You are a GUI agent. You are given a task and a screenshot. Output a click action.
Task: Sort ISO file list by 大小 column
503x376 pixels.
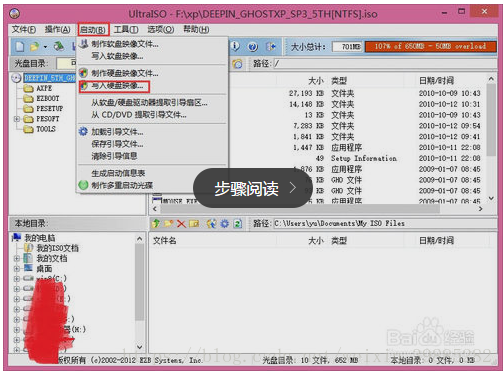tap(316, 81)
